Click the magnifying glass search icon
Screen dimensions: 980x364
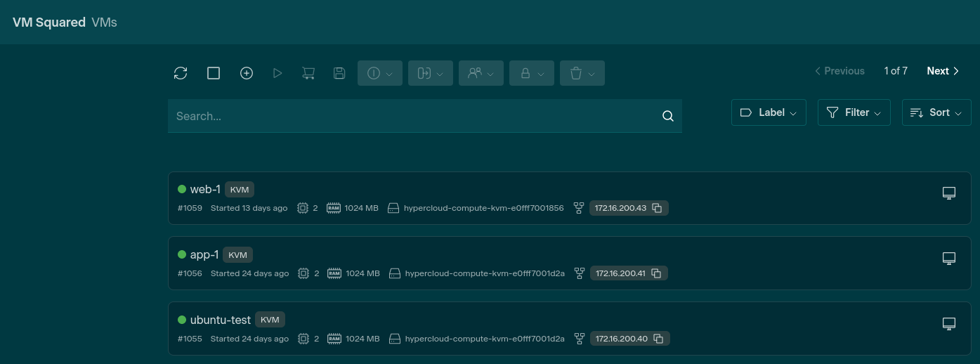coord(668,116)
